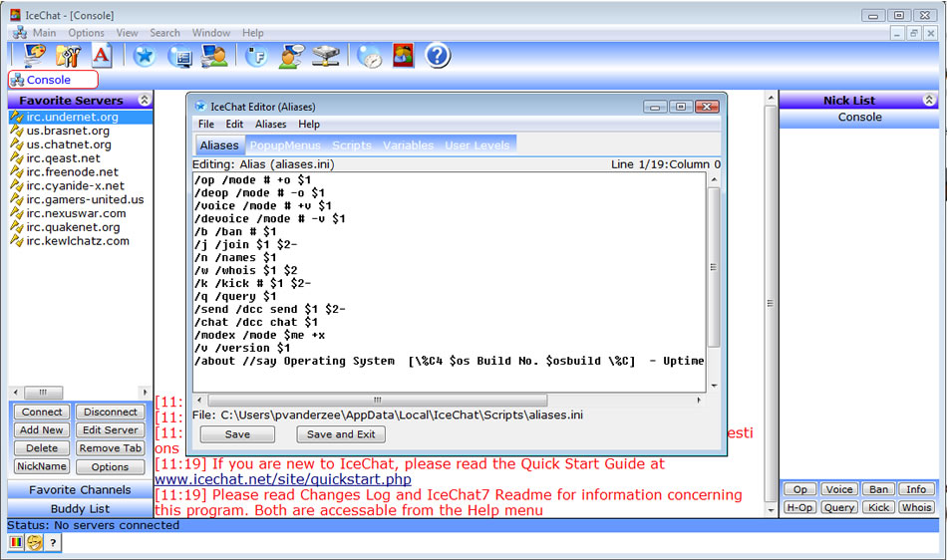Open the main window Help menu
Image resolution: width=947 pixels, height=560 pixels.
(x=253, y=33)
